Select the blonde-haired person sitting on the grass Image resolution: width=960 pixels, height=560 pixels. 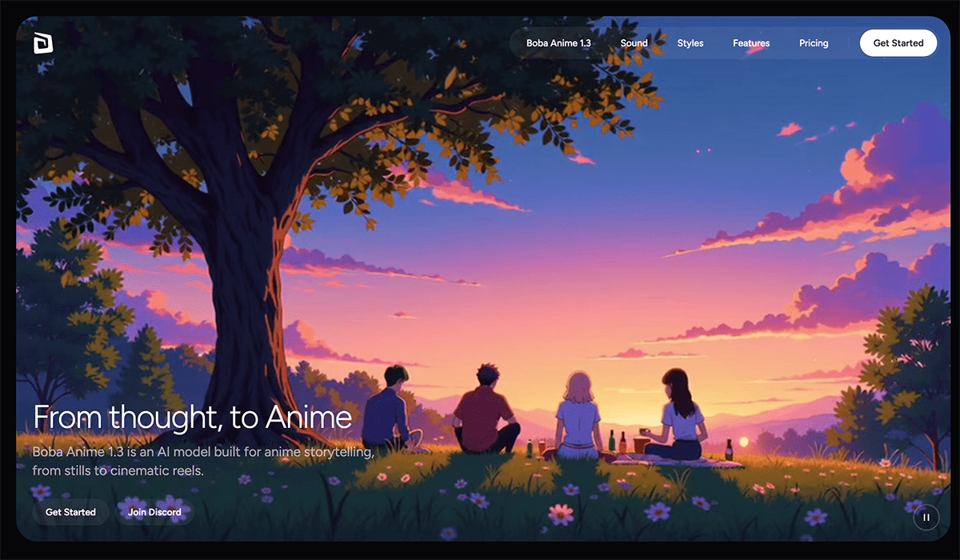click(576, 416)
